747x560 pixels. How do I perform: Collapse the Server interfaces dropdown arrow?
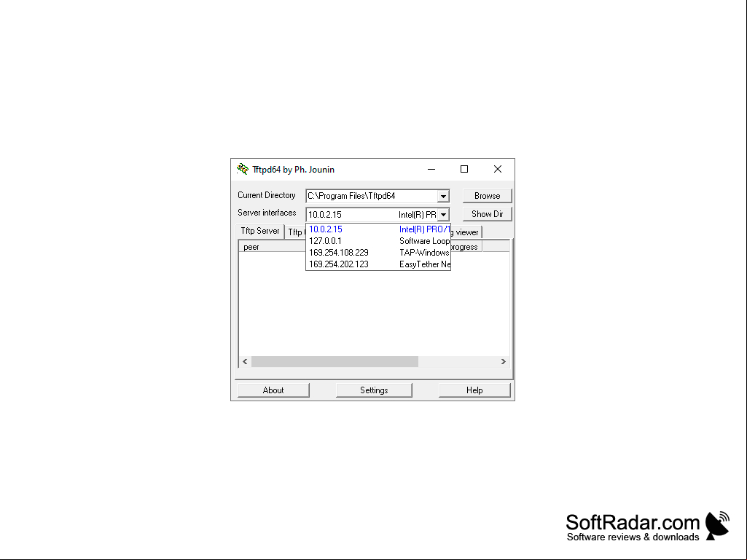(443, 214)
